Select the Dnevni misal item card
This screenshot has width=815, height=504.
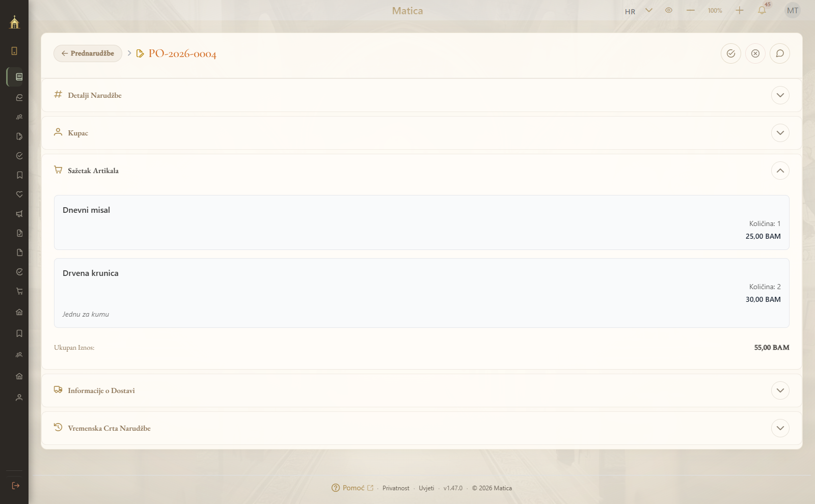point(422,222)
